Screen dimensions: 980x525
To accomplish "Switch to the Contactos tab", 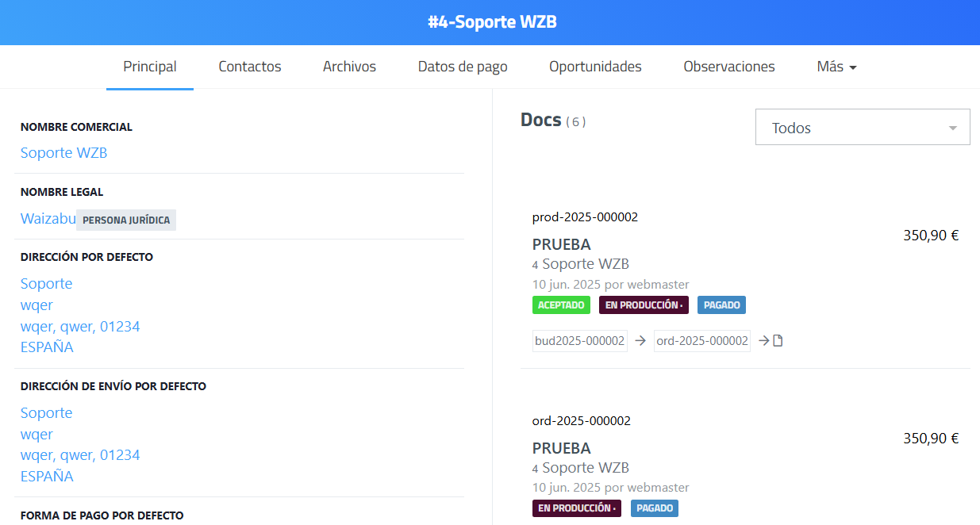I will [250, 67].
